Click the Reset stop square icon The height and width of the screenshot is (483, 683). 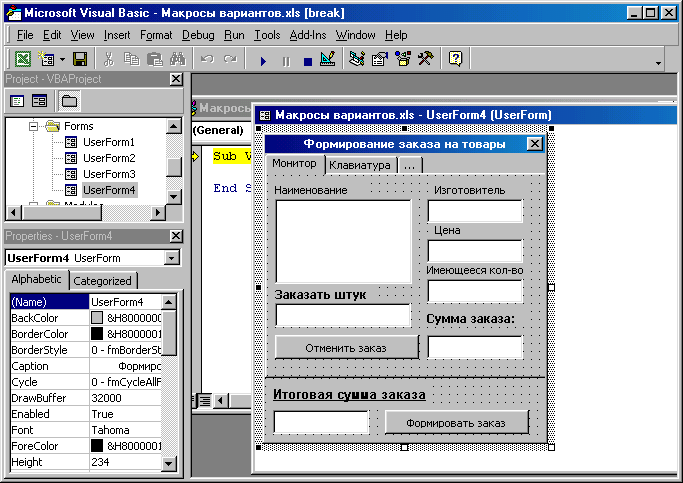tap(308, 61)
